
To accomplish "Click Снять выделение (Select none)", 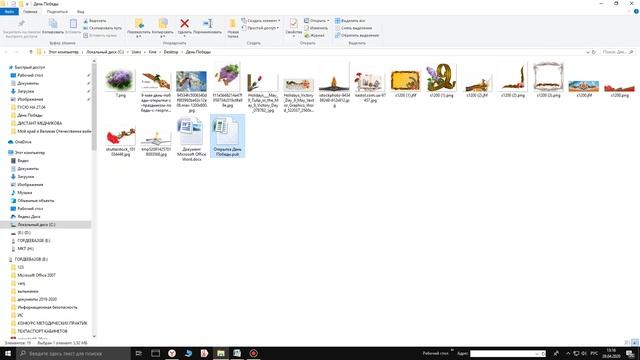I will [353, 28].
